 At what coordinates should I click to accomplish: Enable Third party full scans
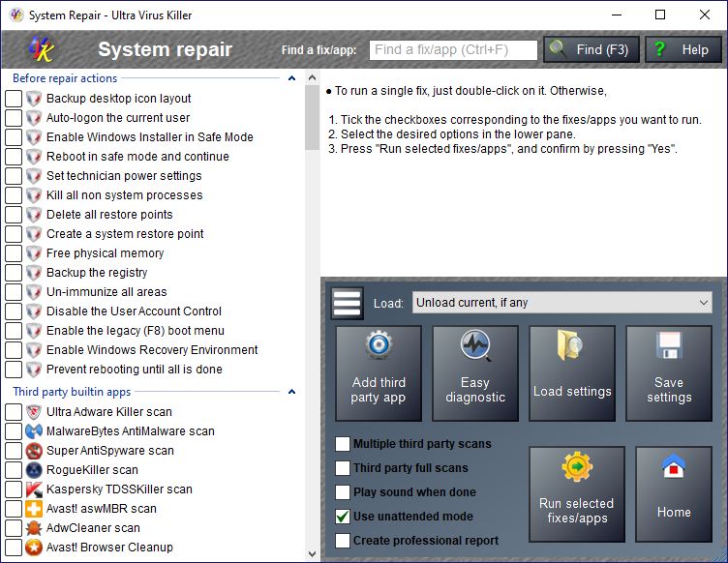(x=343, y=468)
